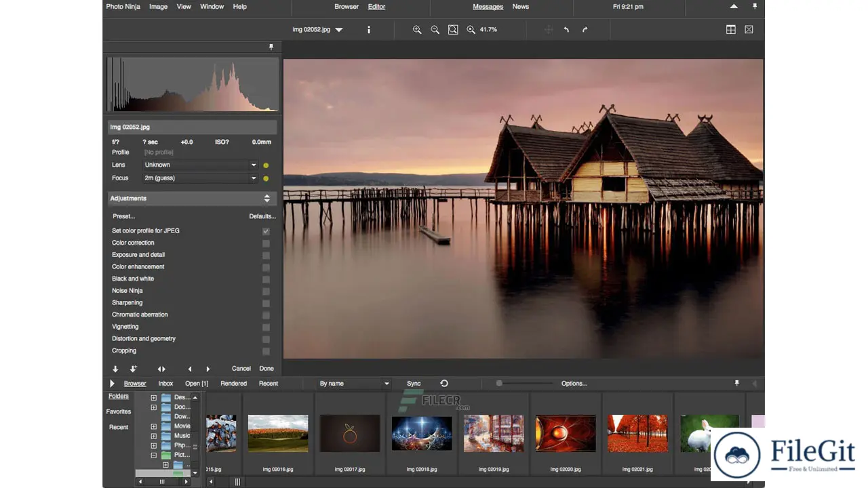
Task: Rotate image counterclockwise
Action: tap(566, 30)
